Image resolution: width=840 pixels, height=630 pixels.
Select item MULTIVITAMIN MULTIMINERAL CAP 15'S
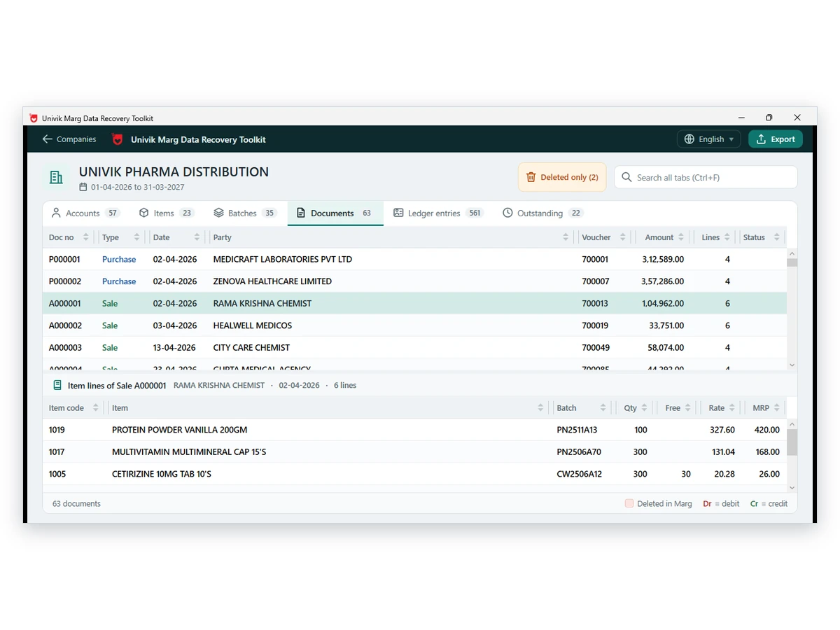point(414,451)
